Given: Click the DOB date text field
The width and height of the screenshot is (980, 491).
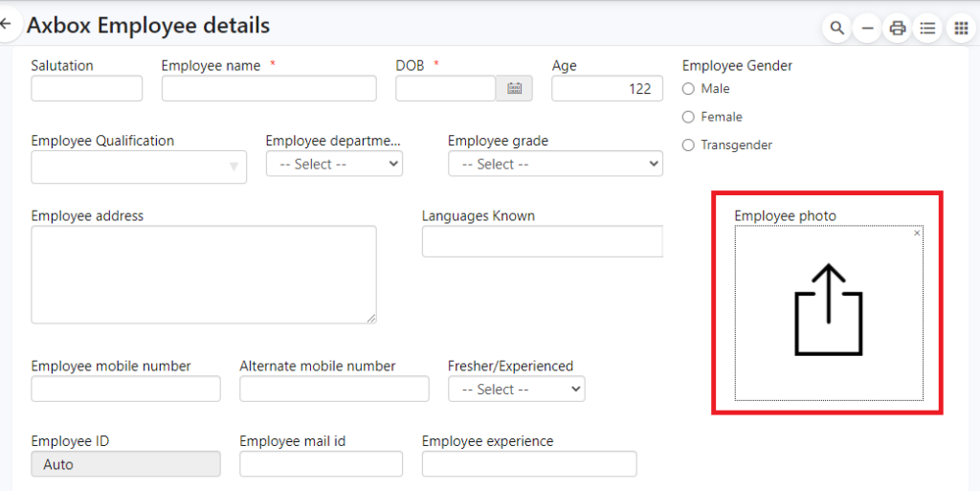Looking at the screenshot, I should [x=446, y=89].
